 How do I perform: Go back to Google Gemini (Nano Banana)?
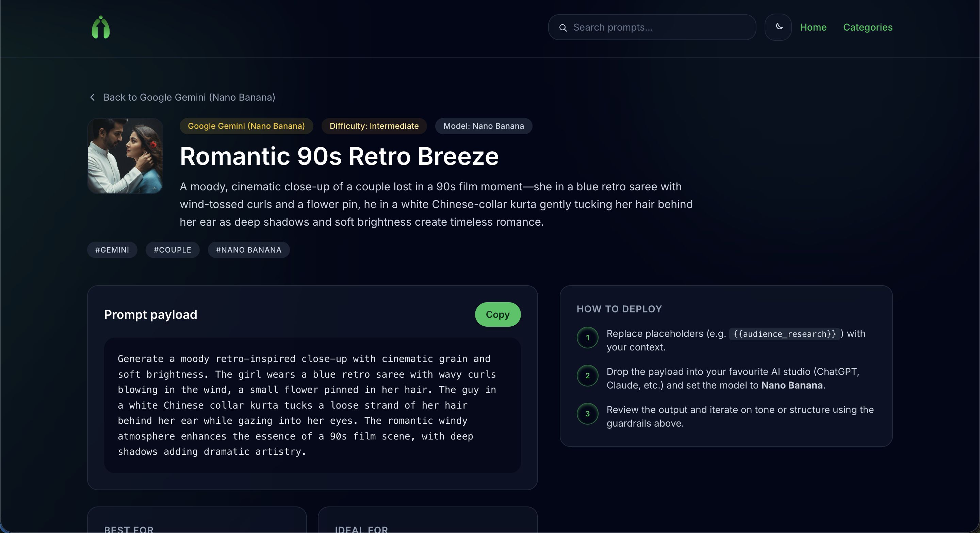tap(189, 97)
